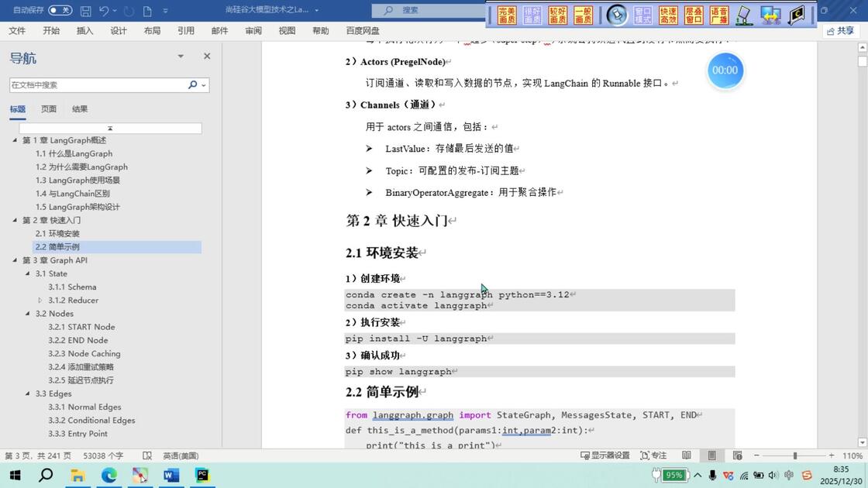Click the Redo icon in title bar
This screenshot has width=868, height=488.
click(x=129, y=11)
